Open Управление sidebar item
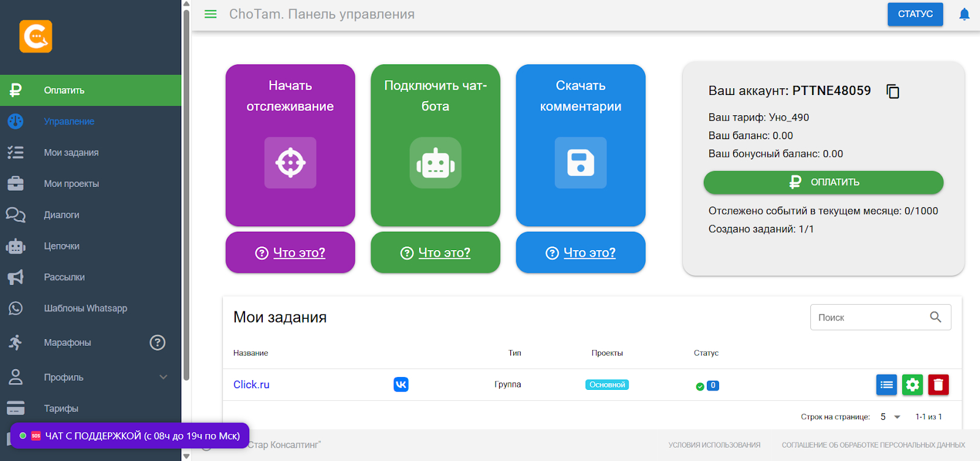Screen dimensions: 980x461 [x=91, y=121]
